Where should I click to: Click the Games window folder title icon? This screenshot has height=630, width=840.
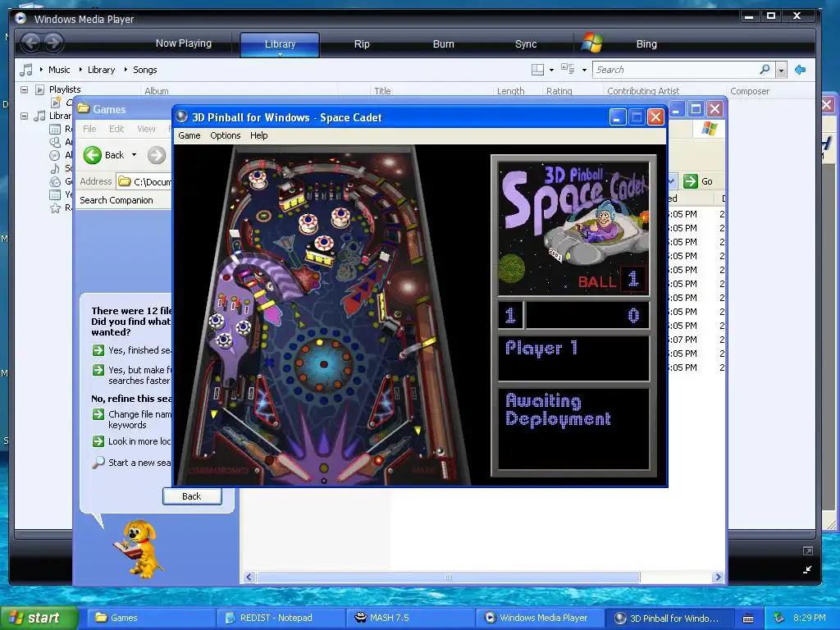pos(83,109)
